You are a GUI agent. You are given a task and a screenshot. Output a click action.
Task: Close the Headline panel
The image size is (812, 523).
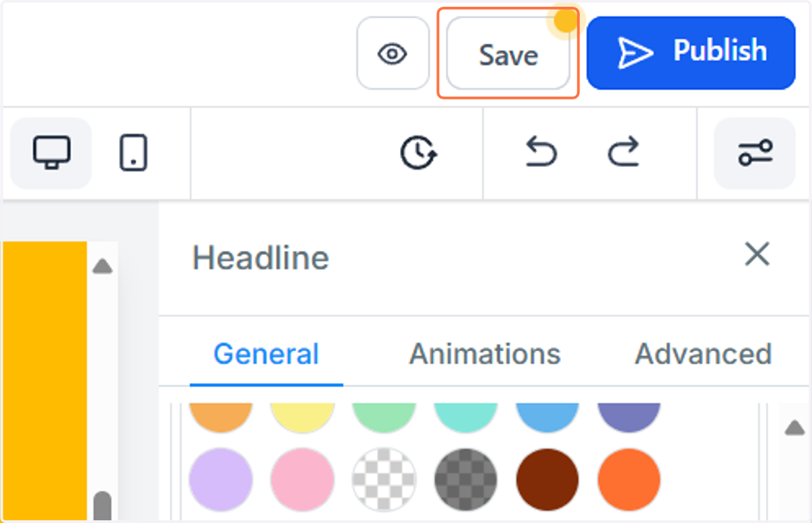(757, 254)
